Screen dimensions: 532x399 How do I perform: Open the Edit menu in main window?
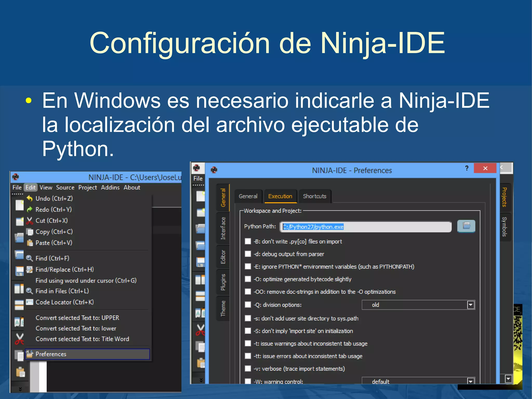pyautogui.click(x=31, y=187)
